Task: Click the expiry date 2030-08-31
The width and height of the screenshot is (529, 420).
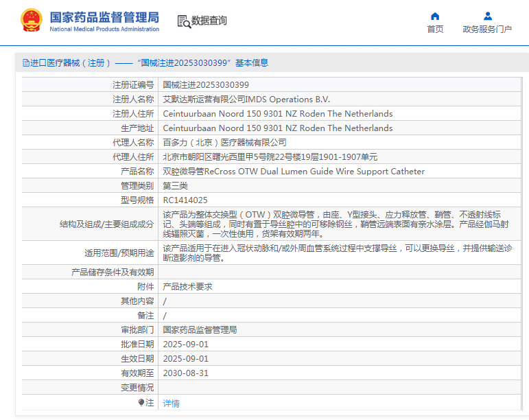Action: coord(185,373)
